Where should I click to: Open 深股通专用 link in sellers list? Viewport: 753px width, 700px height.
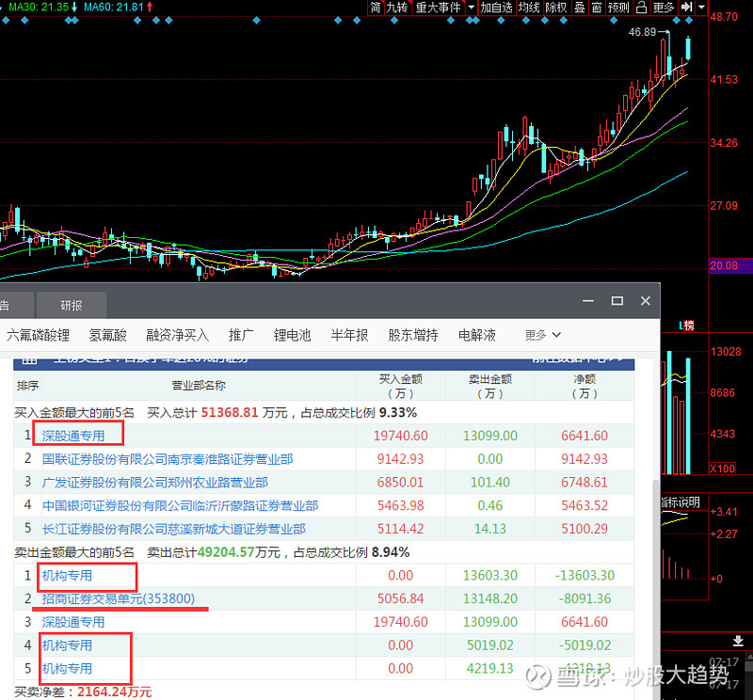click(x=73, y=622)
